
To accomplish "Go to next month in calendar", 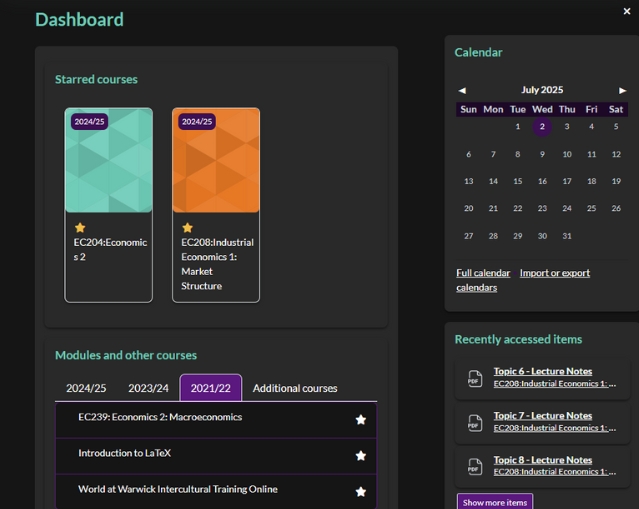I will click(622, 90).
